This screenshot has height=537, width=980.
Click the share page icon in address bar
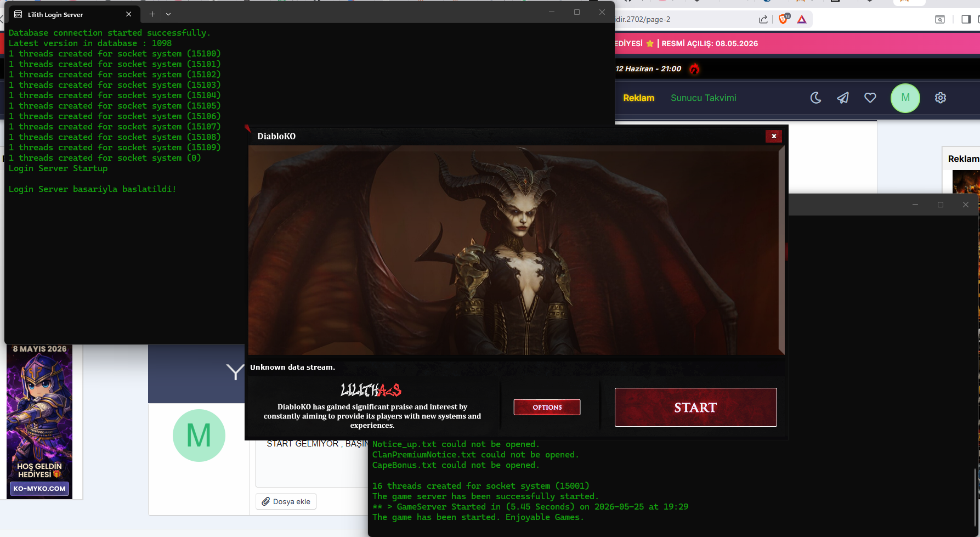coord(763,19)
